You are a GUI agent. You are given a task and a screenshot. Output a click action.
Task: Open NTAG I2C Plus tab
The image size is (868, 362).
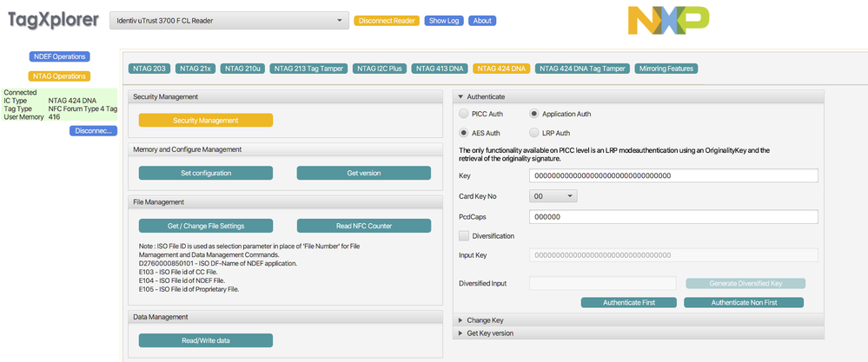[x=380, y=69]
